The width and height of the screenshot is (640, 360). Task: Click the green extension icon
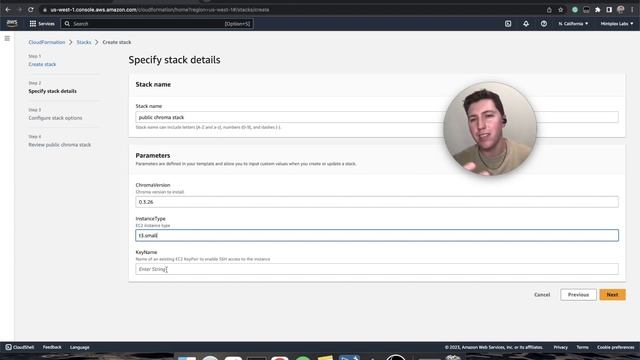click(575, 9)
